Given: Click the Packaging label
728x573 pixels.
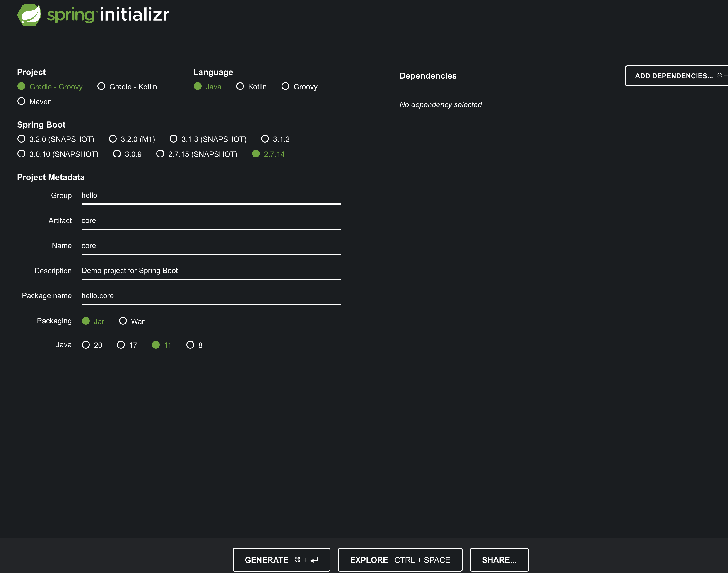Looking at the screenshot, I should point(54,321).
